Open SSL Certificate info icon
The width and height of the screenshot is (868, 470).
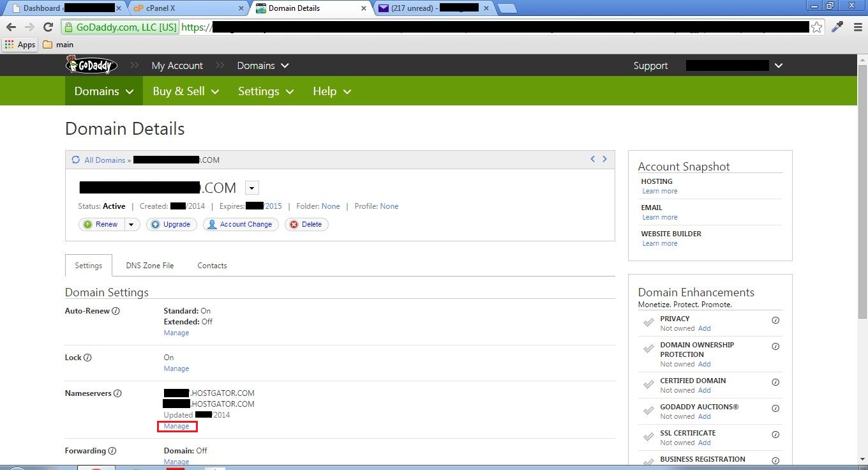point(775,435)
